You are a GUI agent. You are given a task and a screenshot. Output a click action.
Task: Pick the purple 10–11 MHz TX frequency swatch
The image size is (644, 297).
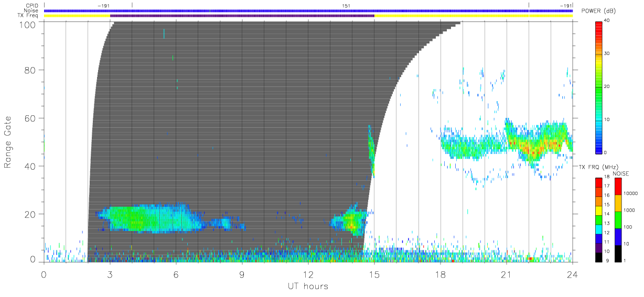(598, 247)
